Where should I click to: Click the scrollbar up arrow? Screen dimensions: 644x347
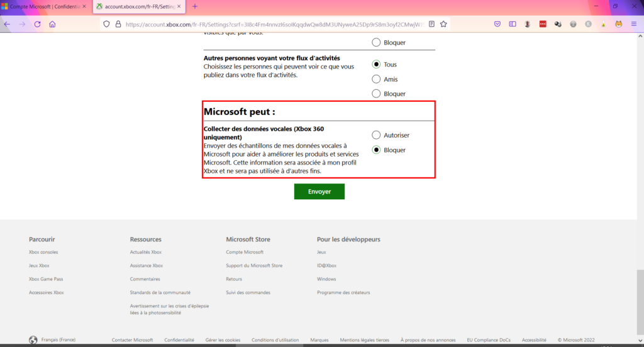tap(640, 36)
